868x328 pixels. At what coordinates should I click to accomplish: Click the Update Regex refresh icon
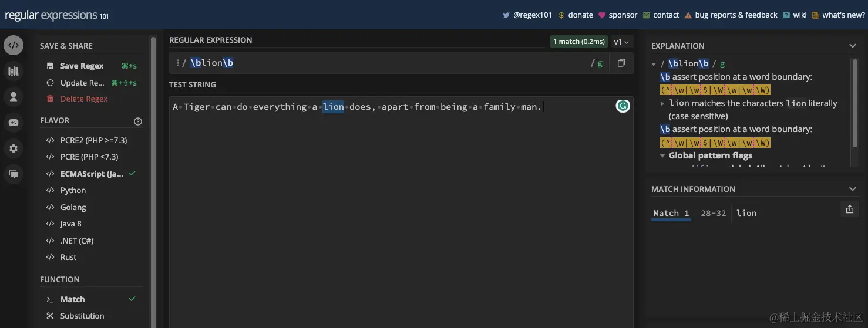click(50, 83)
